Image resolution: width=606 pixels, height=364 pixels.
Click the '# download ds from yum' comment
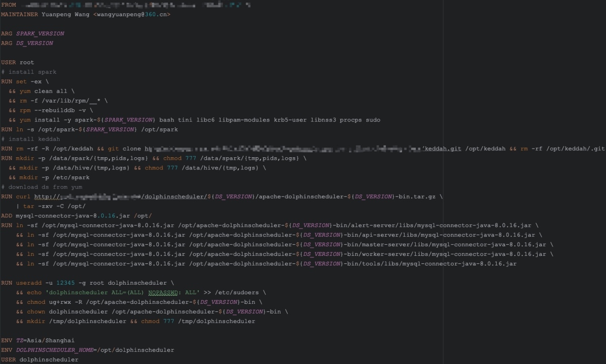click(41, 187)
